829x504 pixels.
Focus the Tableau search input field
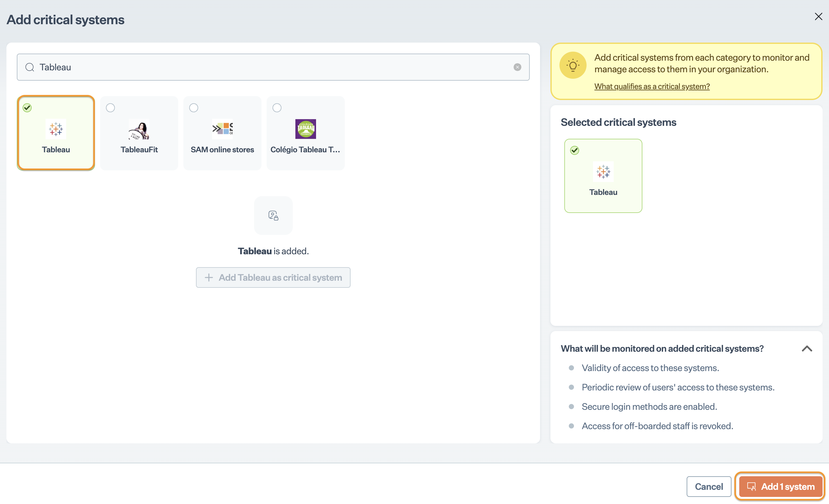pos(269,67)
